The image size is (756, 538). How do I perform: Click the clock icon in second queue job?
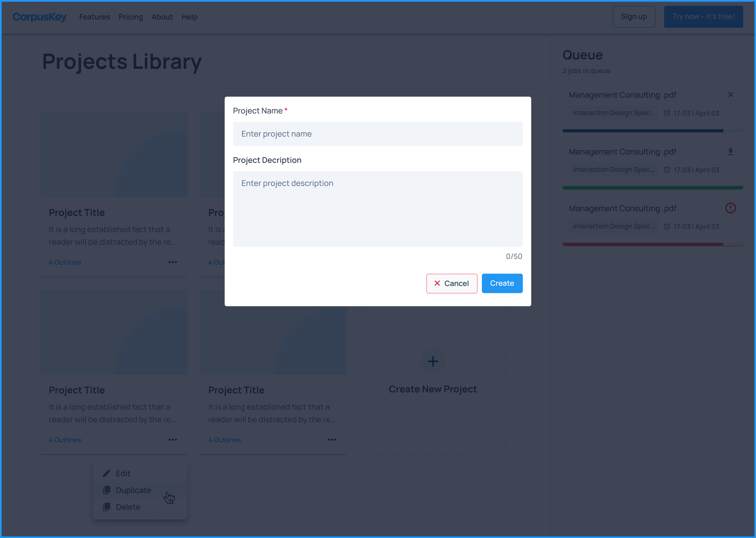point(667,170)
